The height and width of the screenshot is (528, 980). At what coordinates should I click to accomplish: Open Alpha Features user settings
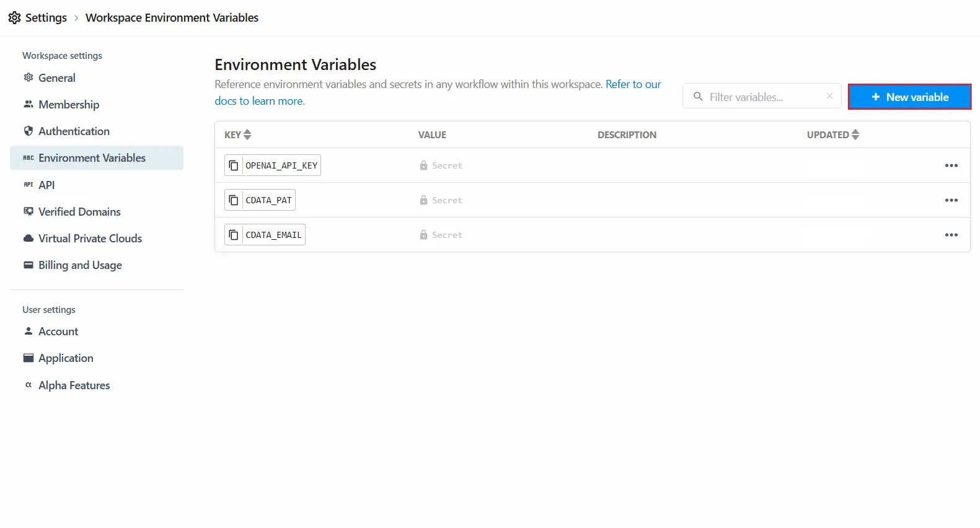pos(74,385)
